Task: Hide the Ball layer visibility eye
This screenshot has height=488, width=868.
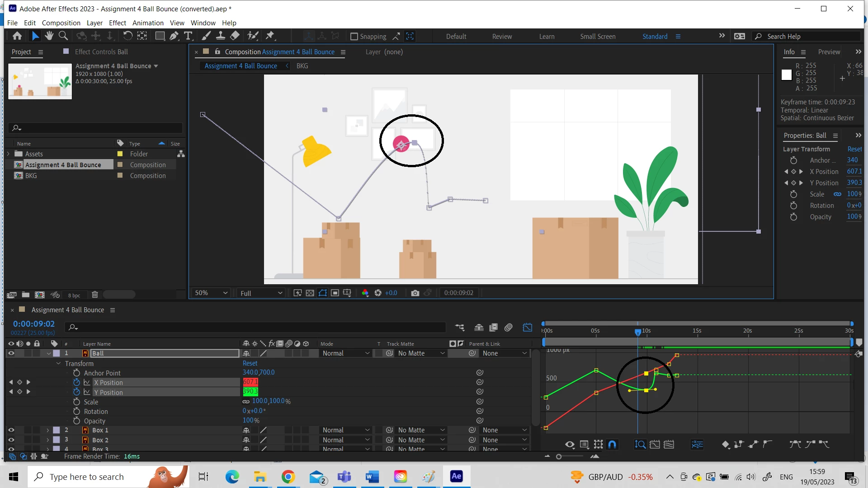Action: (x=11, y=353)
